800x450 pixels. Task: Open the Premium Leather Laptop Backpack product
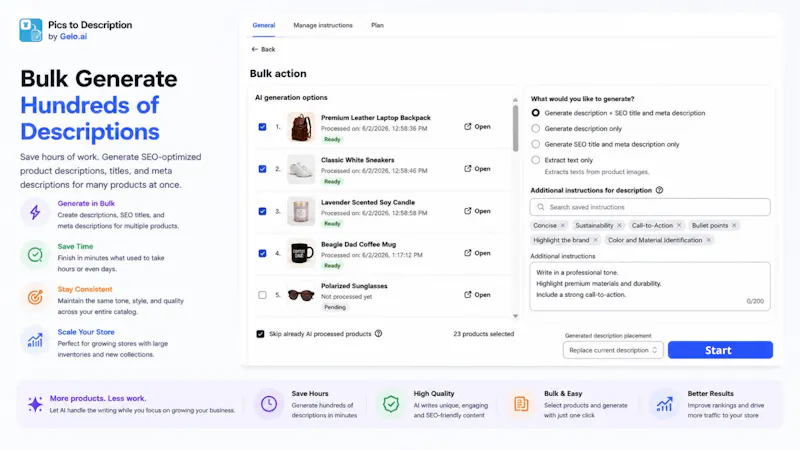click(478, 127)
